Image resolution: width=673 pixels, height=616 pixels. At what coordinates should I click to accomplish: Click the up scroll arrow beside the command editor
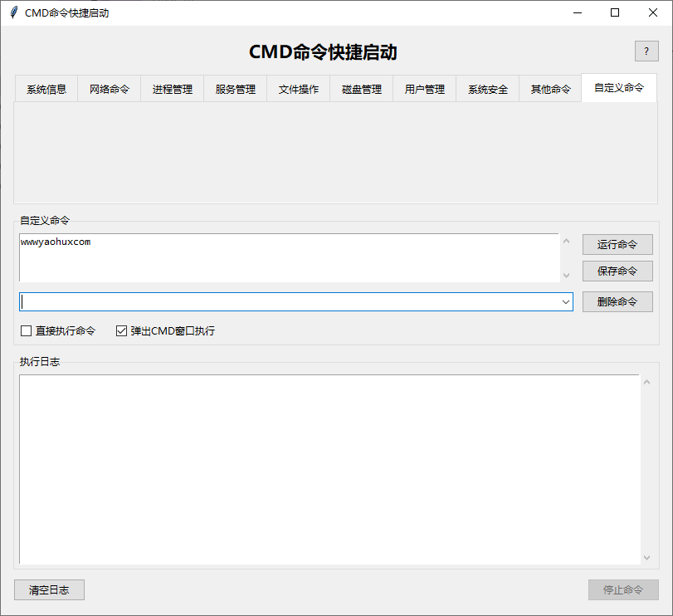point(565,239)
